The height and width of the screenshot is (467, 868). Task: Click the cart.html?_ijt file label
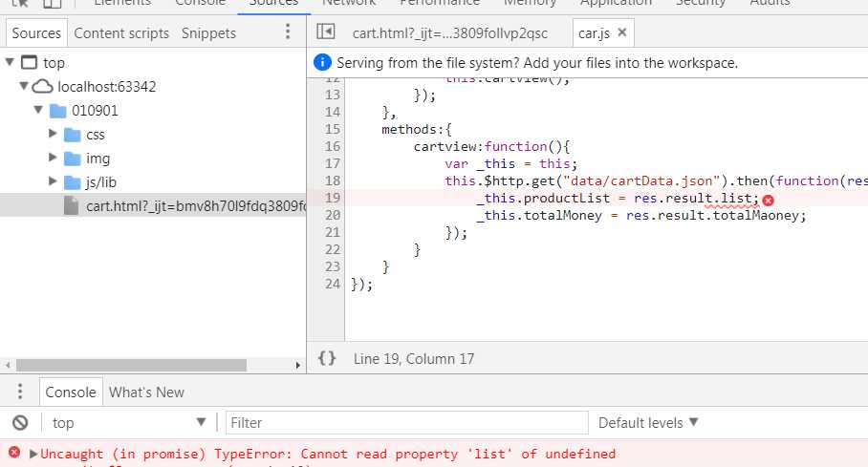(196, 206)
